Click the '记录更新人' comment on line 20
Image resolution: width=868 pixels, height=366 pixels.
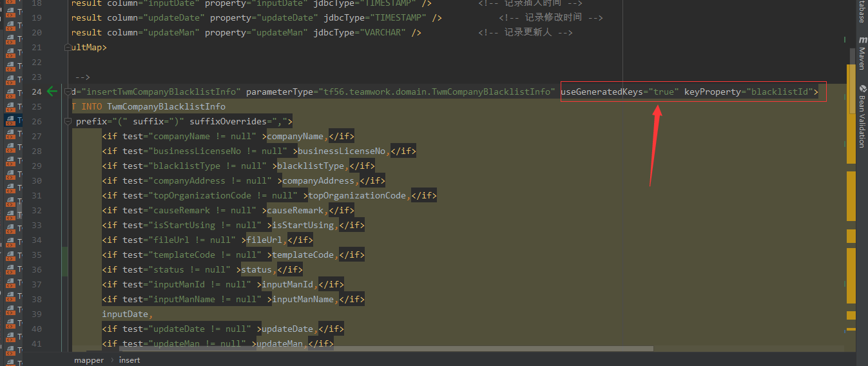[x=528, y=32]
